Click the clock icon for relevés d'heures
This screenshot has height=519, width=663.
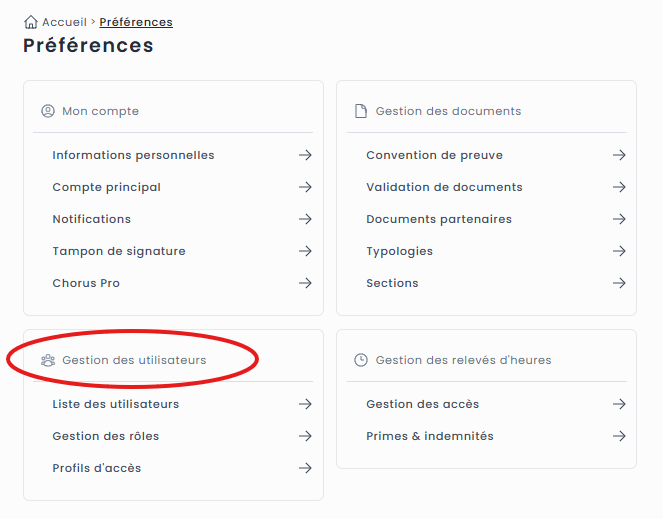coord(361,360)
